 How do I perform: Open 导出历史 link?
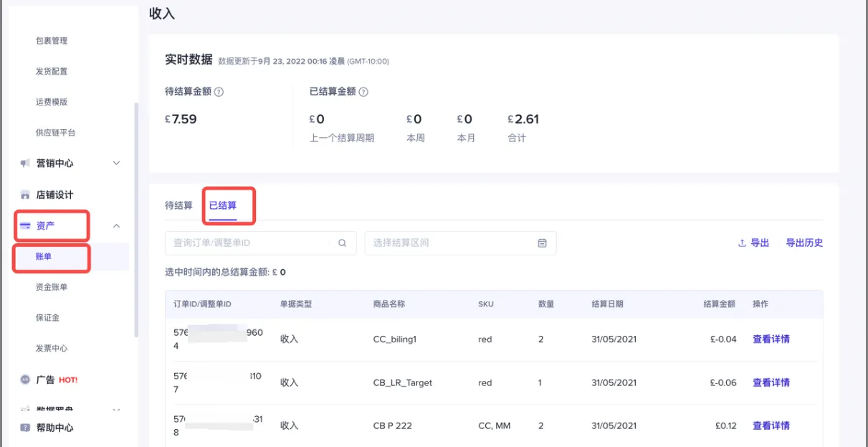point(804,243)
